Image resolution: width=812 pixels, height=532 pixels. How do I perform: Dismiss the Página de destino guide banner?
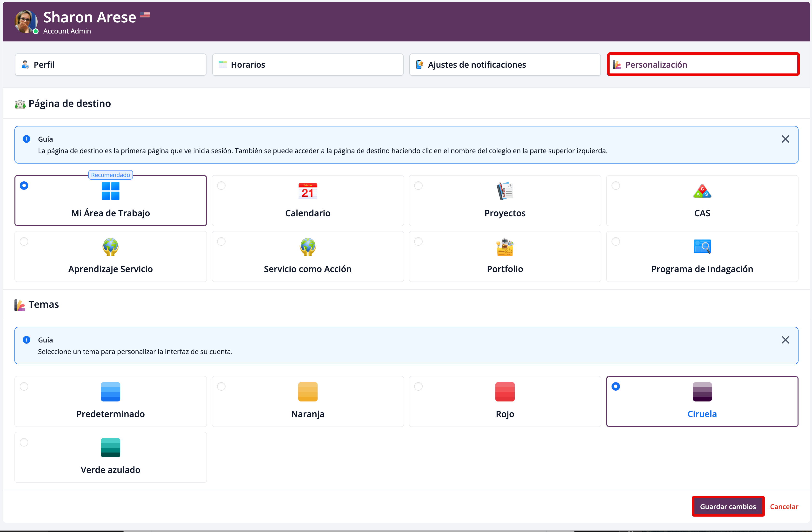(x=785, y=139)
